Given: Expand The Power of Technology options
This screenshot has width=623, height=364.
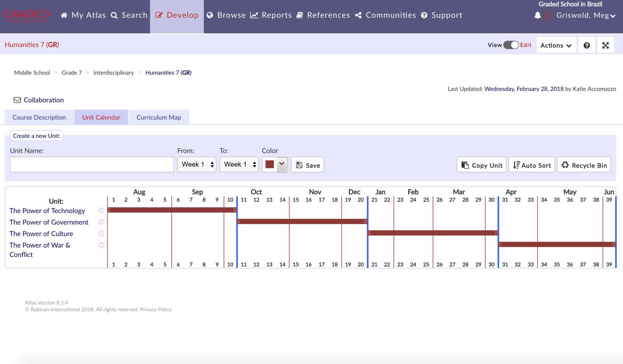Looking at the screenshot, I should click(101, 211).
